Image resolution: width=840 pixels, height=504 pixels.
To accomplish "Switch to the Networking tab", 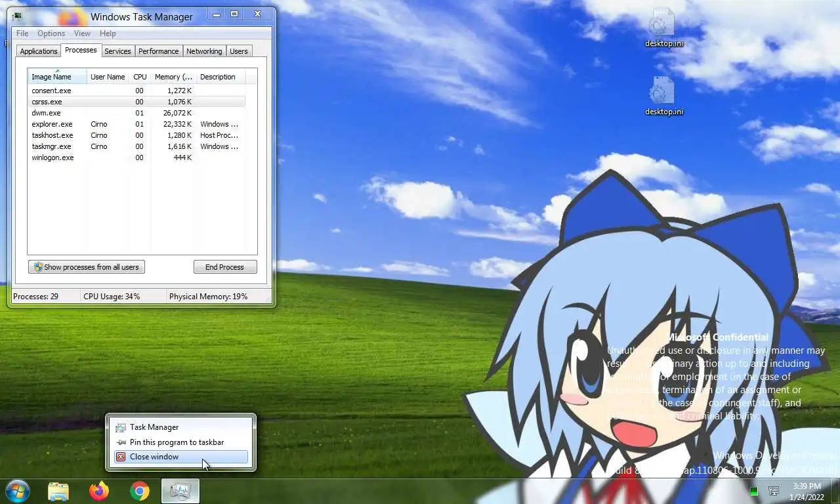I will pyautogui.click(x=204, y=51).
